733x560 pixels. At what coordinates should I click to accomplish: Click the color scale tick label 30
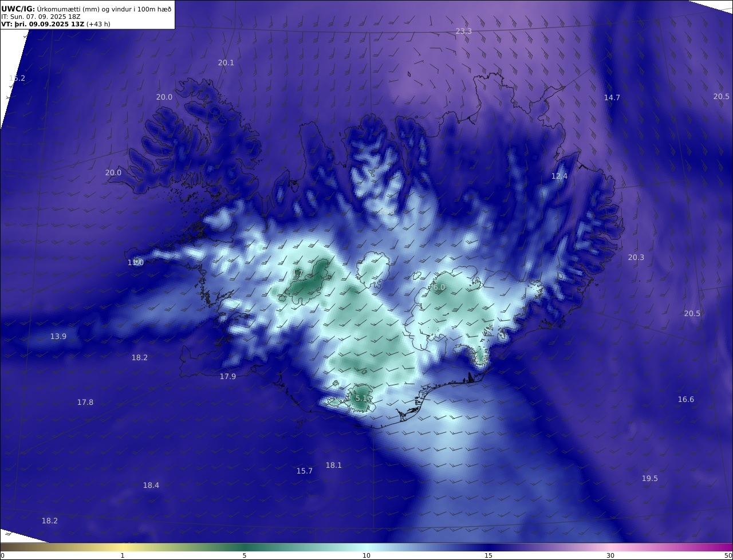[x=610, y=555]
